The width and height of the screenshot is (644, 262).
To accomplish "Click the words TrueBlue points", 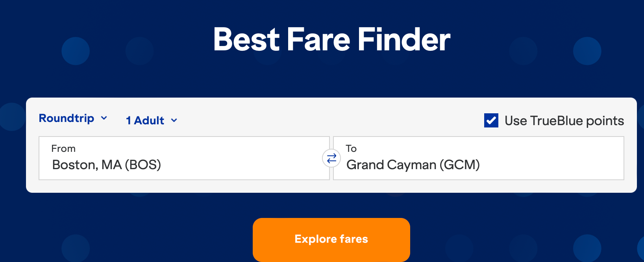I will coord(577,121).
